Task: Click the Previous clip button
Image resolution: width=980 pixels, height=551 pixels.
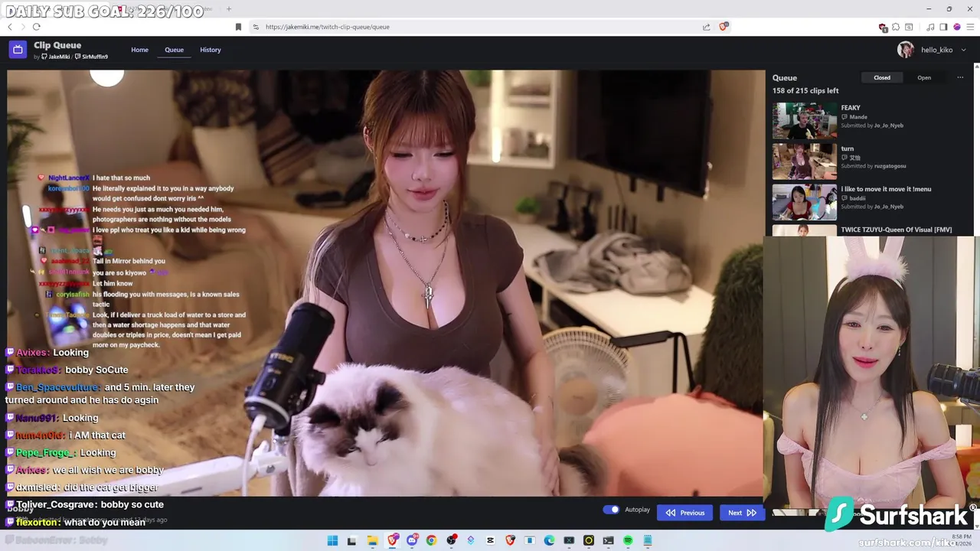Action: point(684,513)
